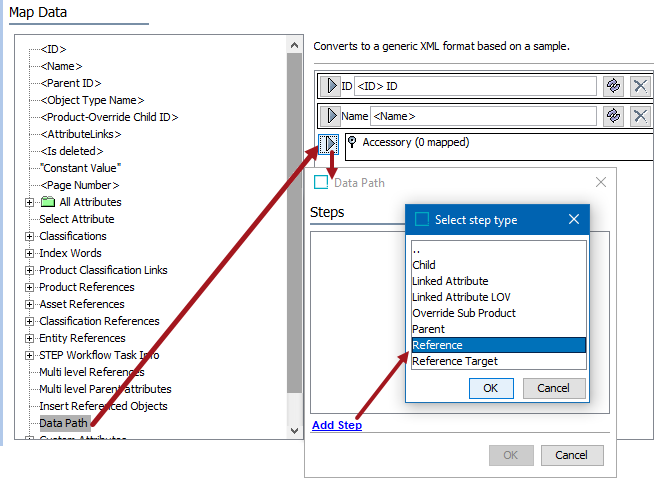Viewport: 656px width, 478px height.
Task: Remove the ID mapping with the X icon
Action: 640,86
